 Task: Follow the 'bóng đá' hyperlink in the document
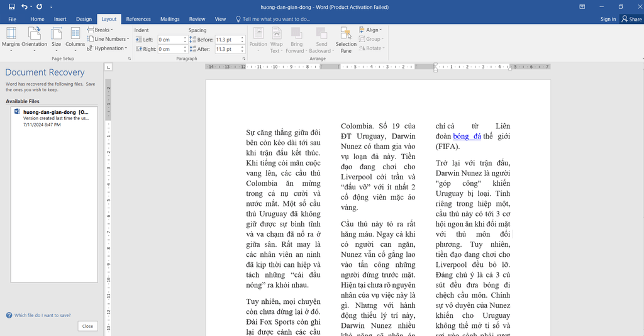[x=467, y=137]
